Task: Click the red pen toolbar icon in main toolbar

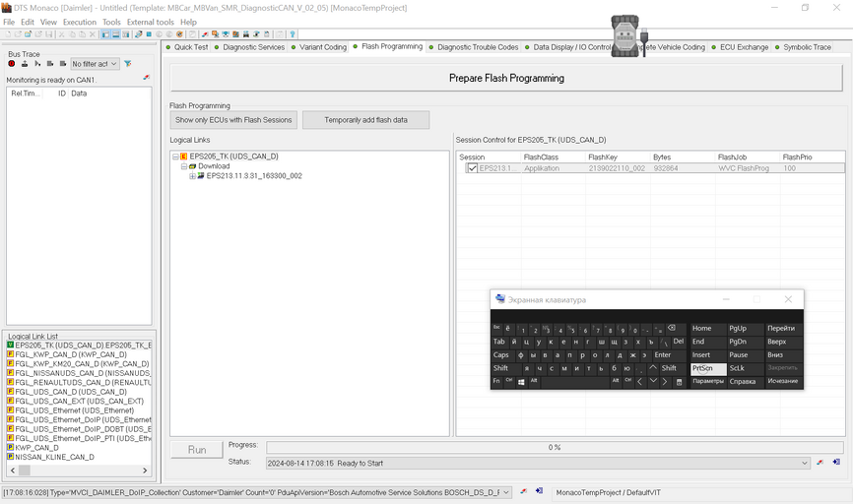Action: [205, 34]
